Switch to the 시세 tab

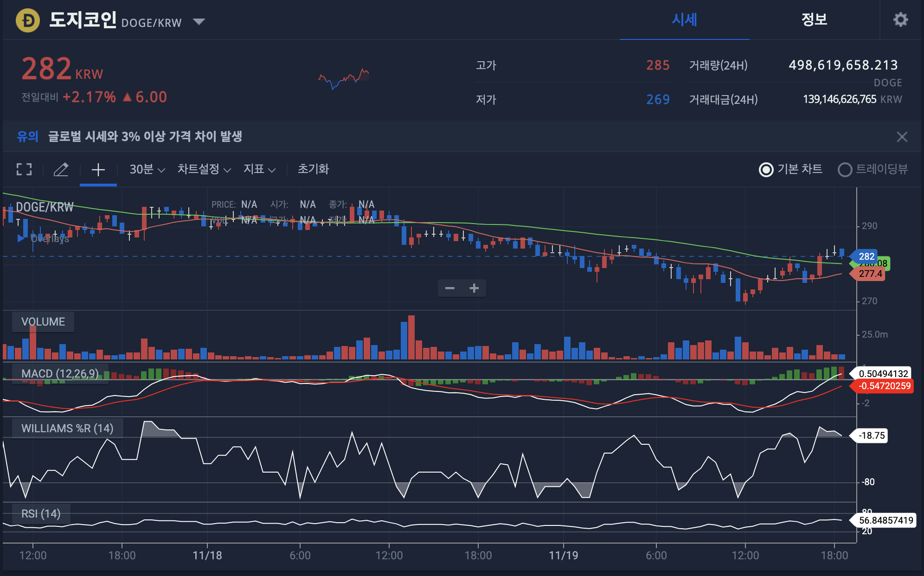(684, 19)
